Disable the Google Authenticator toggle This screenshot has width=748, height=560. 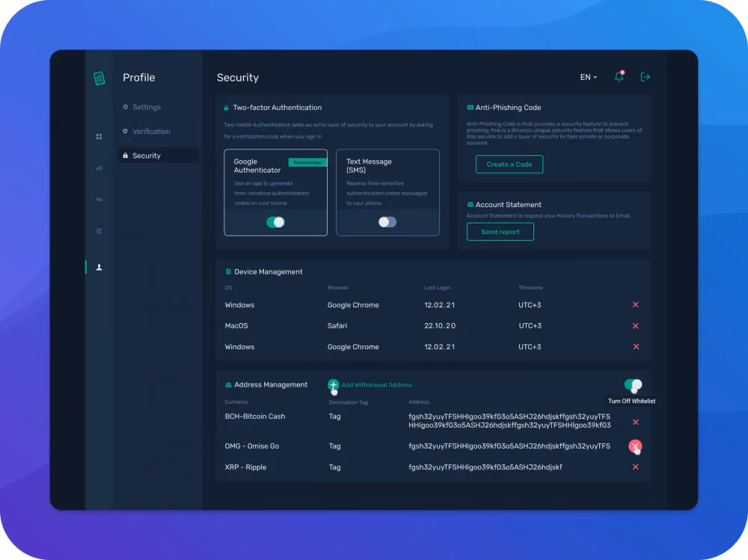click(276, 222)
